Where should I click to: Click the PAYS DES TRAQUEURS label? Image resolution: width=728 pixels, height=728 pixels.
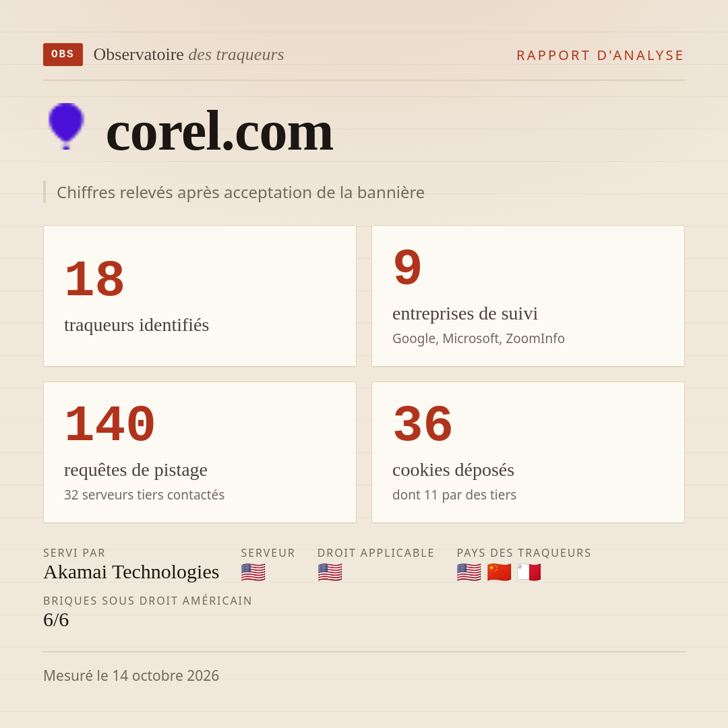[x=524, y=553]
